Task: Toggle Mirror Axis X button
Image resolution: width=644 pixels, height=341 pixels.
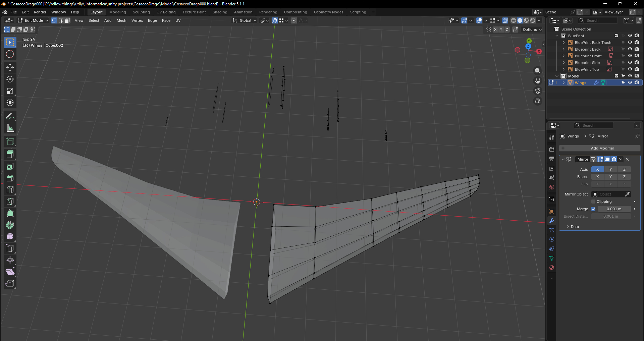Action: [597, 169]
